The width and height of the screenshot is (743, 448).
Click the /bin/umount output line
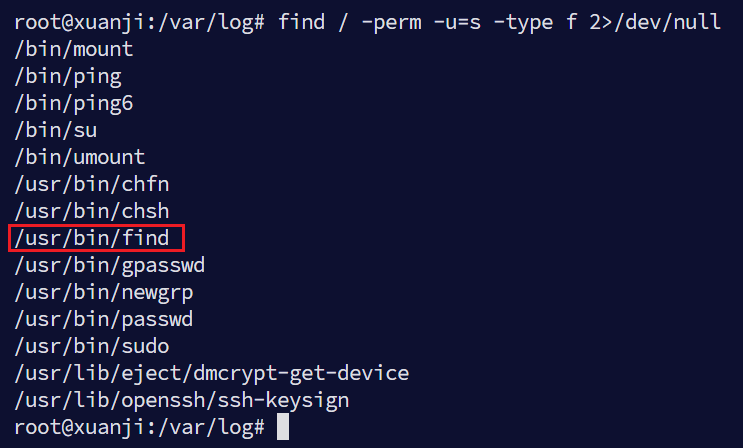pyautogui.click(x=80, y=157)
